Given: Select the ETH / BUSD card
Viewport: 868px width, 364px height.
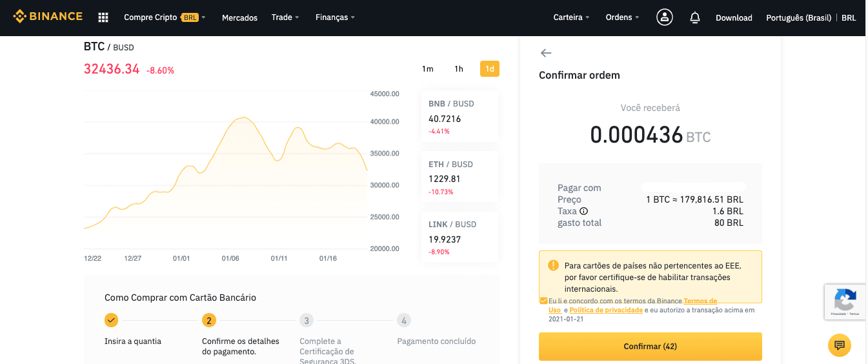Looking at the screenshot, I should 460,177.
